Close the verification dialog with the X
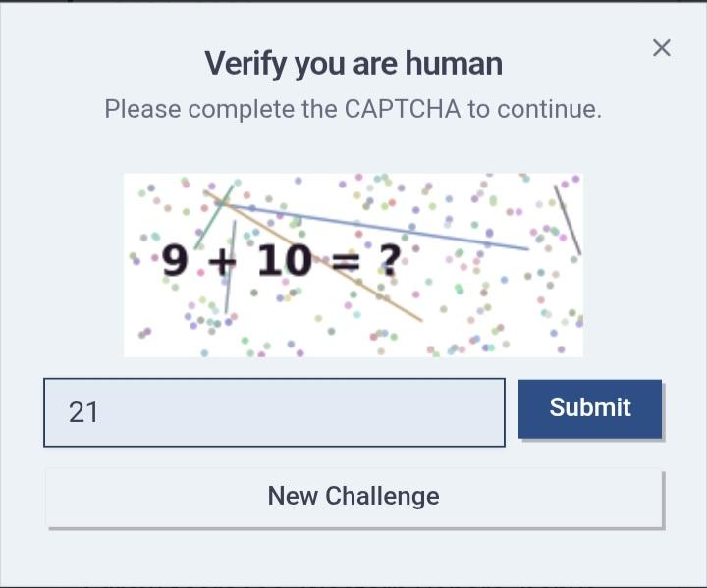 [662, 48]
